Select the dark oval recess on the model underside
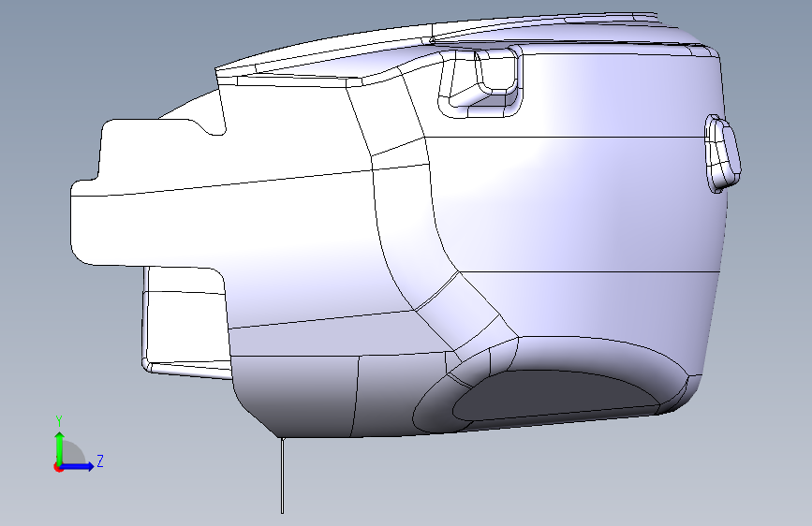This screenshot has width=812, height=526. click(x=556, y=395)
